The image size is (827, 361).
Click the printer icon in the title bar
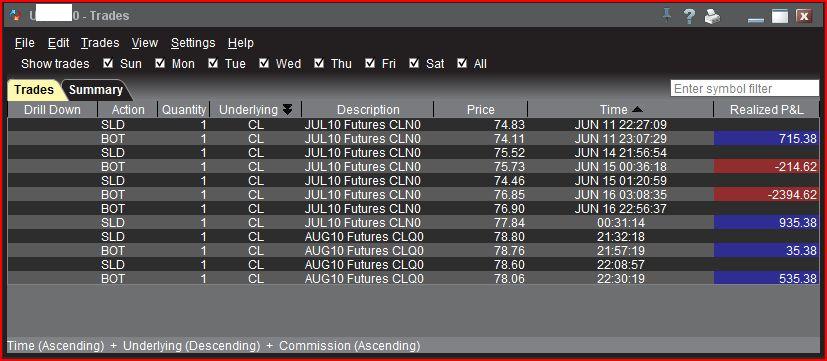713,16
